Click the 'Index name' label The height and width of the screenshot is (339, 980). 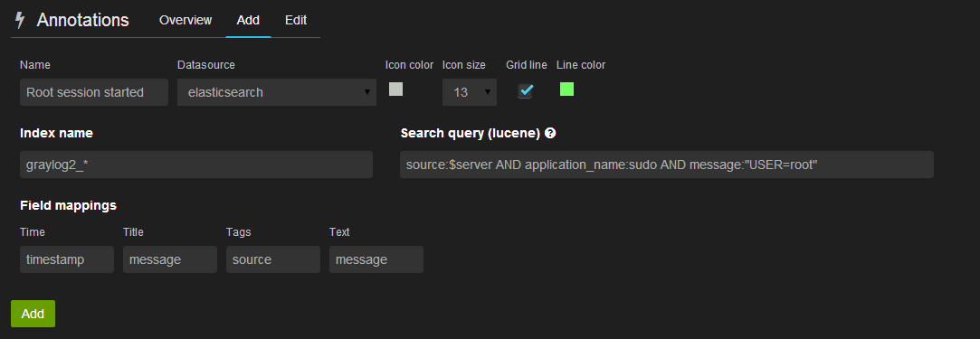(x=56, y=133)
